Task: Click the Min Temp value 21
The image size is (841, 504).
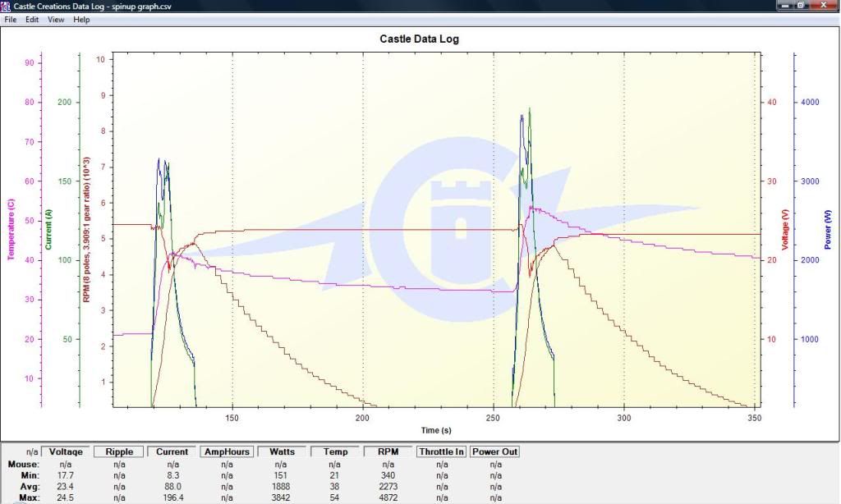Action: (334, 475)
